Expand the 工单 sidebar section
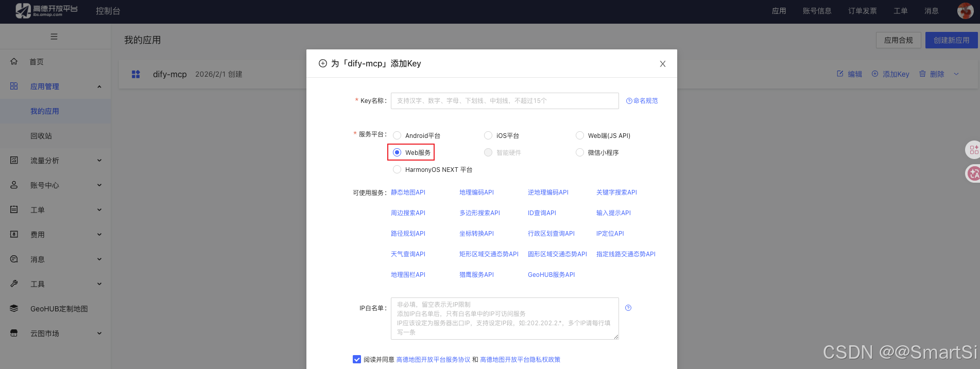This screenshot has width=980, height=369. click(x=99, y=210)
